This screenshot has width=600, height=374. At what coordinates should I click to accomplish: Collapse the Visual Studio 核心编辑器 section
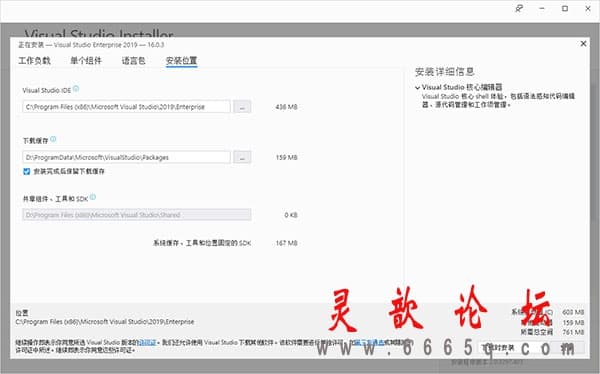(x=417, y=87)
